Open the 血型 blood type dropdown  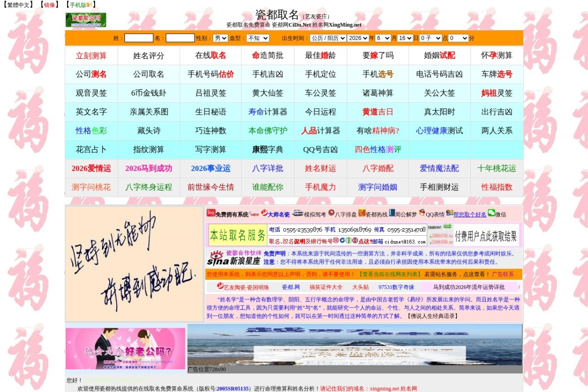click(x=258, y=38)
